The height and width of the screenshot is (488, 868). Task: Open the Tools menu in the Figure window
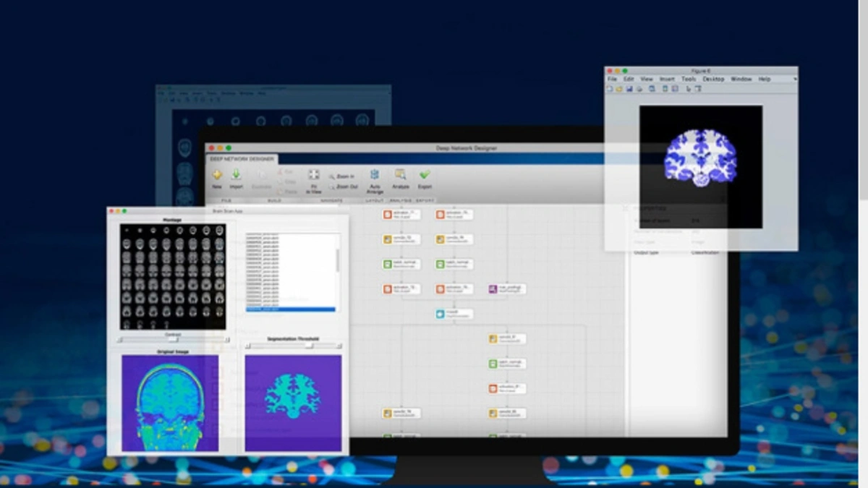click(689, 79)
